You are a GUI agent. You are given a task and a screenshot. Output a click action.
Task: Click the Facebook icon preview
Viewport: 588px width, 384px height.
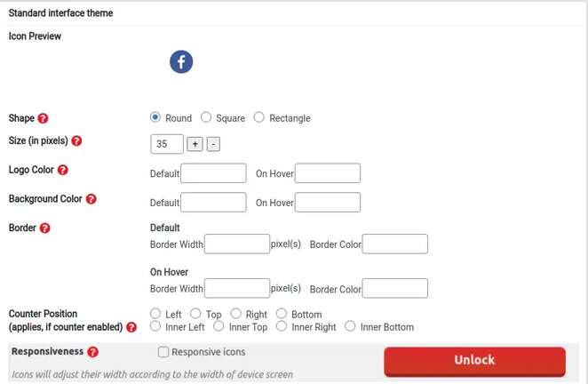click(181, 61)
